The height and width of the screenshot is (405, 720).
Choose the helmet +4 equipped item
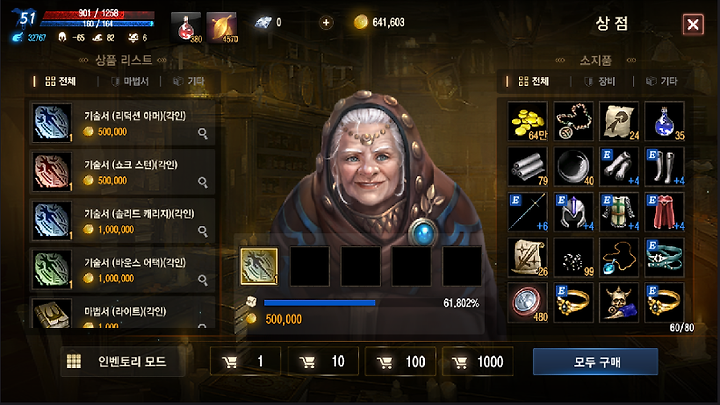[574, 212]
